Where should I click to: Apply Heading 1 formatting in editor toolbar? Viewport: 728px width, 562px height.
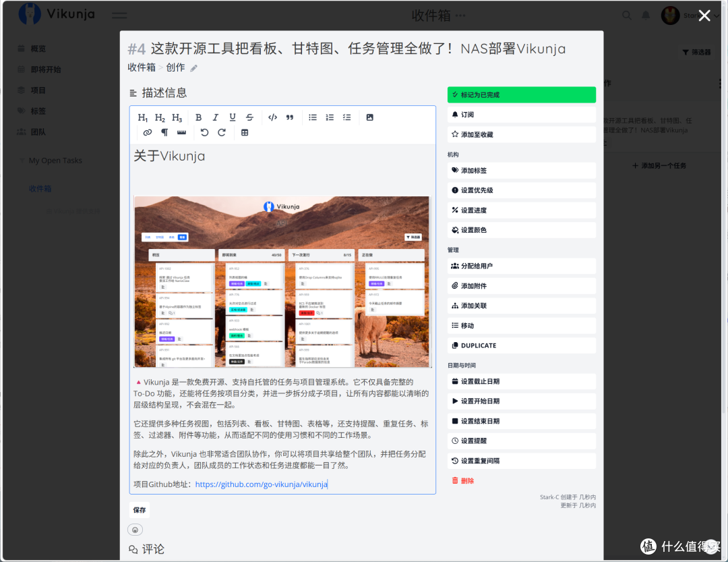point(142,117)
